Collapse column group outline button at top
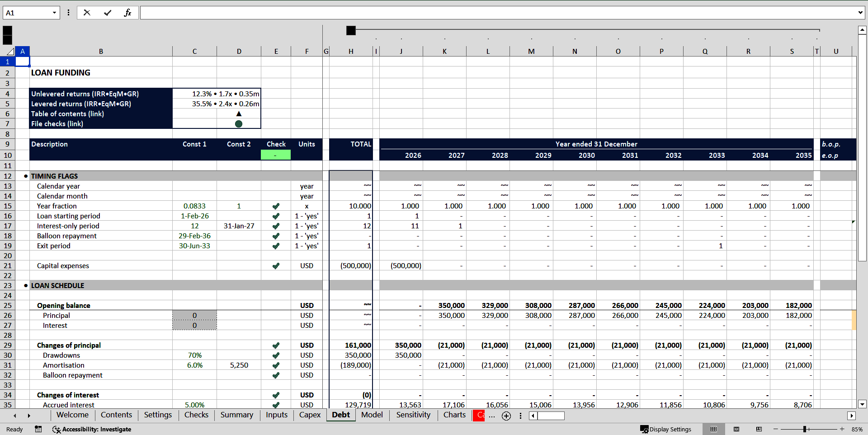The image size is (868, 435). click(x=351, y=30)
